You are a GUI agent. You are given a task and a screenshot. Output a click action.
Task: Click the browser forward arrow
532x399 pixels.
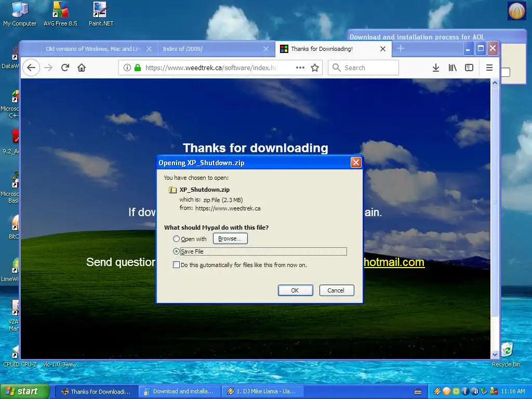48,68
